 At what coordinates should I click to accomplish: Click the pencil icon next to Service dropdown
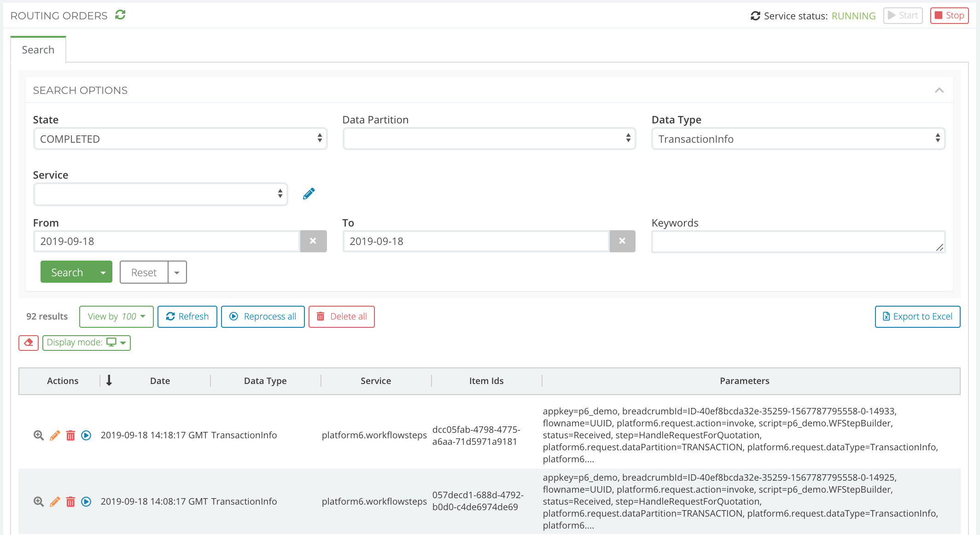coord(309,194)
